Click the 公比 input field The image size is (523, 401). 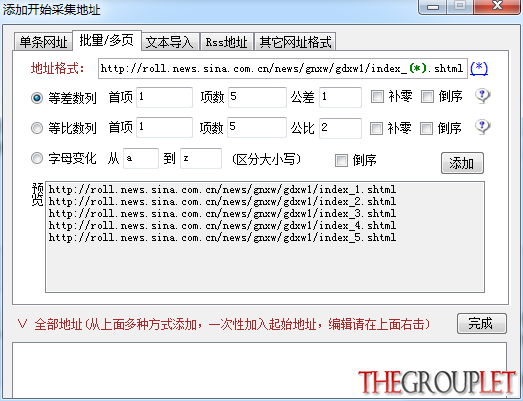point(340,128)
